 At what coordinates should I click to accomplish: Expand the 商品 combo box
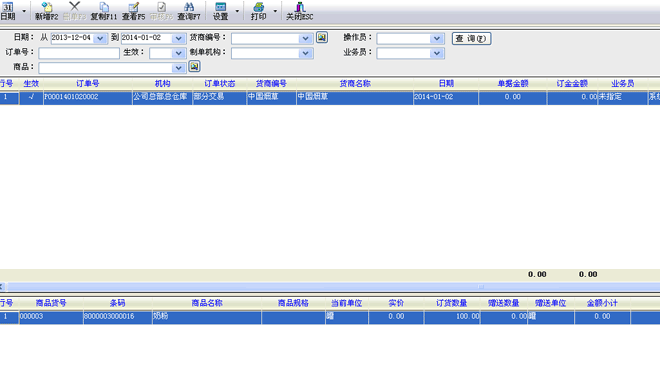click(x=178, y=68)
